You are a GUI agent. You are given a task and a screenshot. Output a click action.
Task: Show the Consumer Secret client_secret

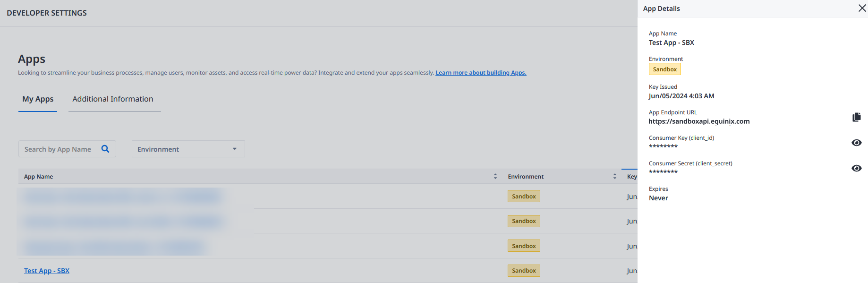tap(856, 168)
